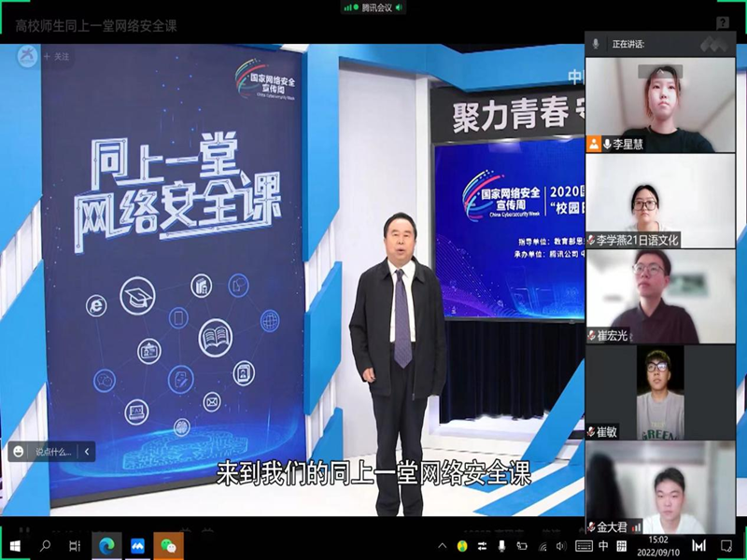Click the help question mark icon
Viewport: 747px width, 560px height.
pyautogui.click(x=723, y=23)
